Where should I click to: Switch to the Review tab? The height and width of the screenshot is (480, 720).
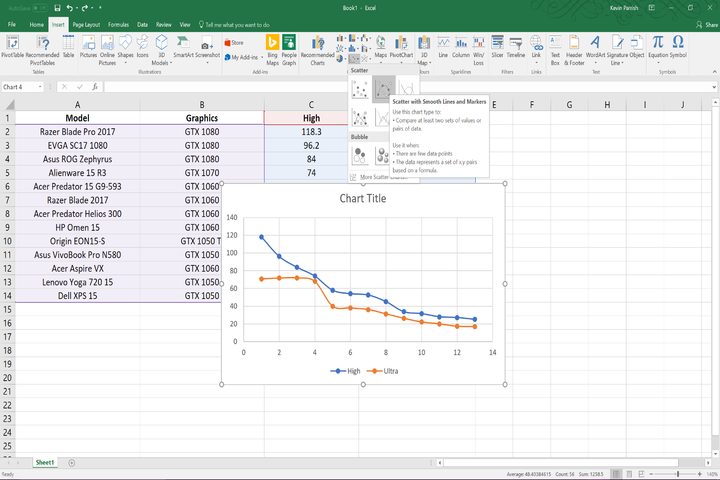point(163,24)
